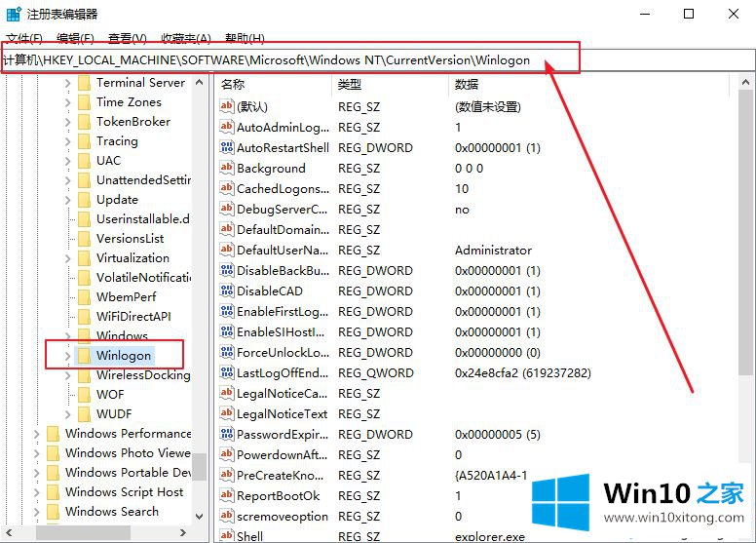Viewport: 756px width, 543px height.
Task: Expand the Tracing key
Action: coord(67,142)
